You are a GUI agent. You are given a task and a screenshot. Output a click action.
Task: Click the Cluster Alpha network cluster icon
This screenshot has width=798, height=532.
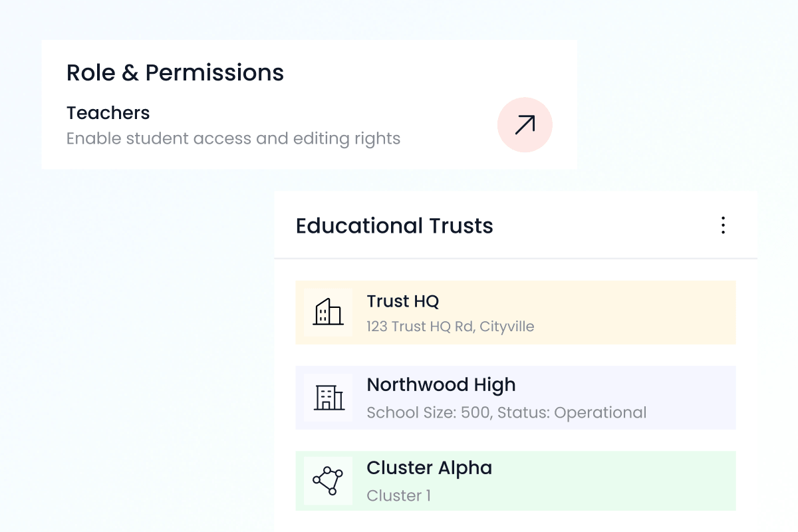pyautogui.click(x=329, y=479)
